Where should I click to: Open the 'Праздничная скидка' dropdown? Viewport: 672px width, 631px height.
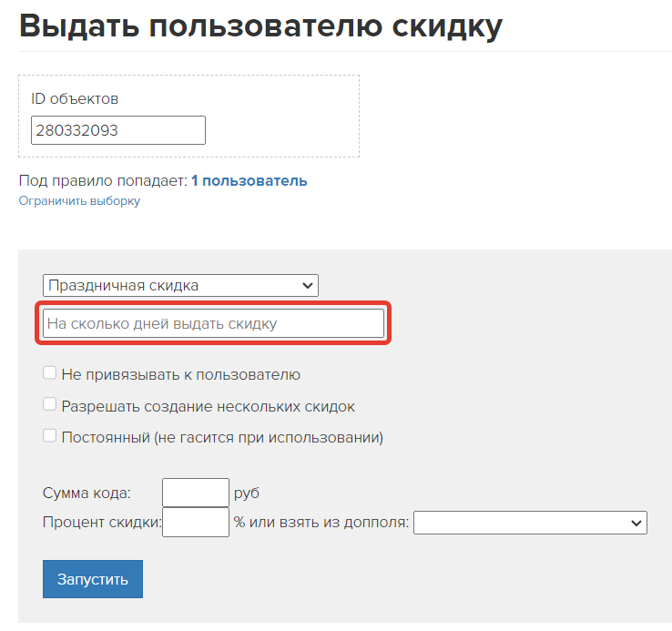[180, 286]
